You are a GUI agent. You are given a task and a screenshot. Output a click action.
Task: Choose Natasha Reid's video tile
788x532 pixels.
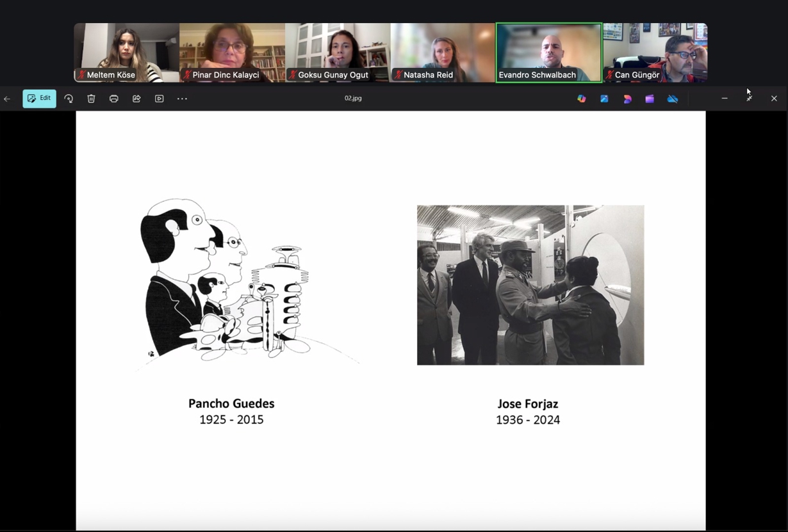click(x=443, y=52)
